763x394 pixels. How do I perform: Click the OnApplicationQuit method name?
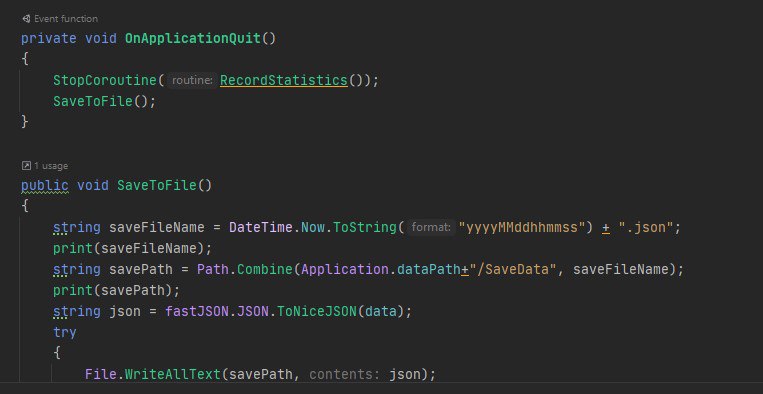pyautogui.click(x=193, y=38)
